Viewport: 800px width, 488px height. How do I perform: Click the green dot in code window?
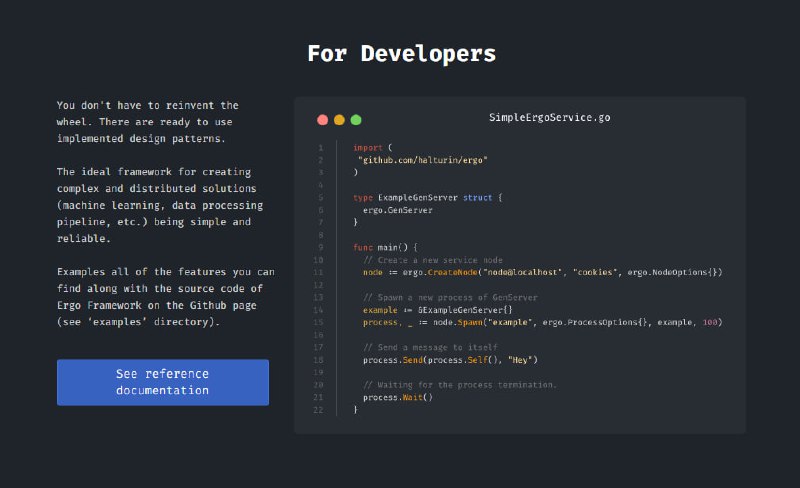(356, 120)
